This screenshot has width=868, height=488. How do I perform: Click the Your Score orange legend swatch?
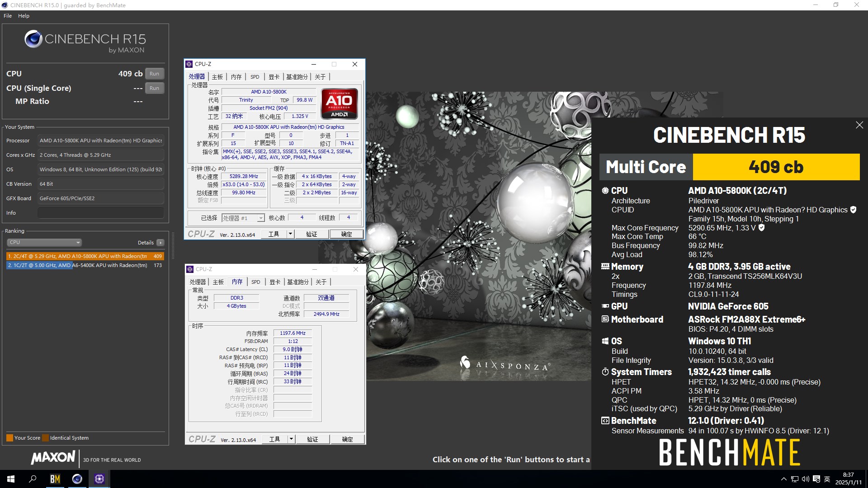point(9,438)
